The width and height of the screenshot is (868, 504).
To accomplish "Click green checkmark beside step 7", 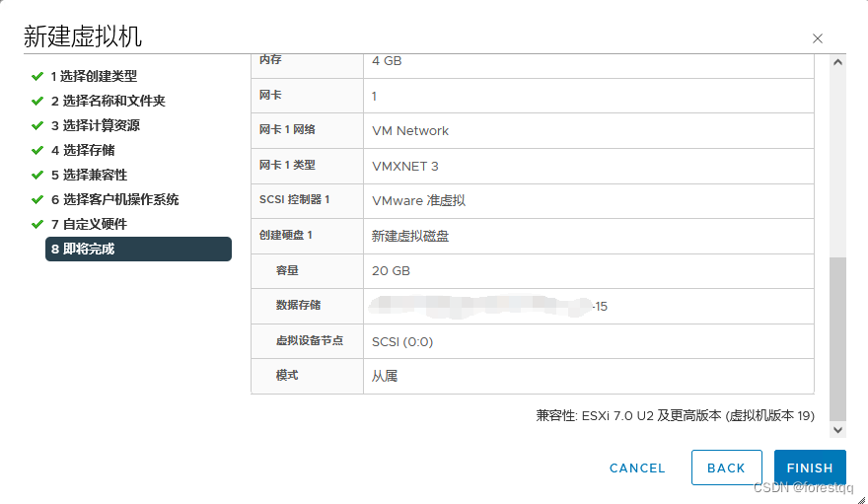I will click(x=37, y=224).
